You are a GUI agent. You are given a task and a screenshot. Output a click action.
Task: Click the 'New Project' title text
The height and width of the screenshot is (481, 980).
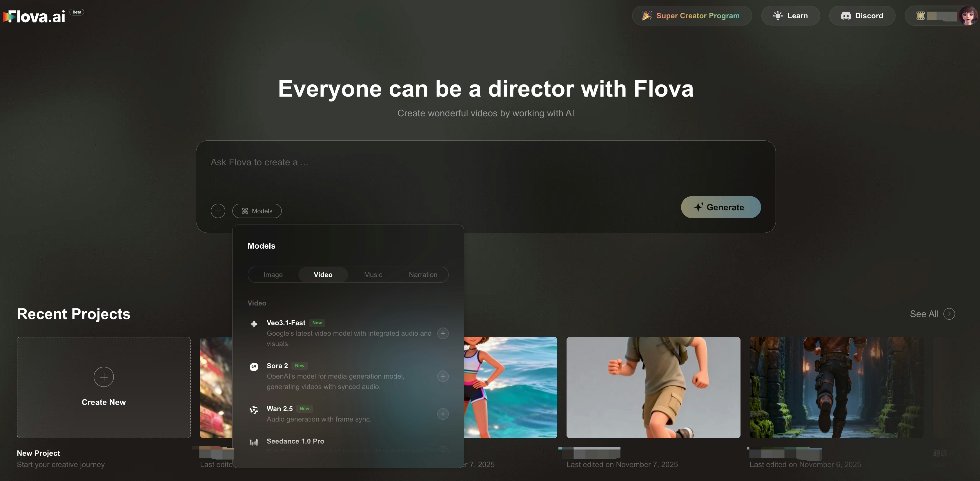tap(39, 453)
